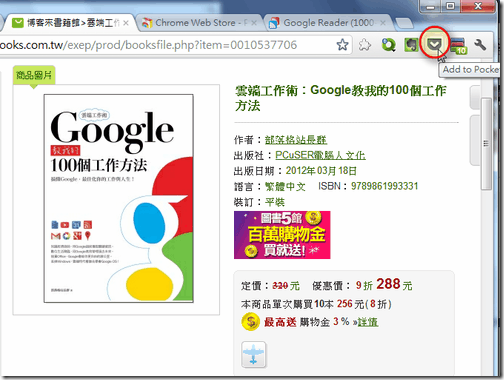This screenshot has width=504, height=380.
Task: Open a new tab with the new-tab button
Action: click(x=404, y=24)
